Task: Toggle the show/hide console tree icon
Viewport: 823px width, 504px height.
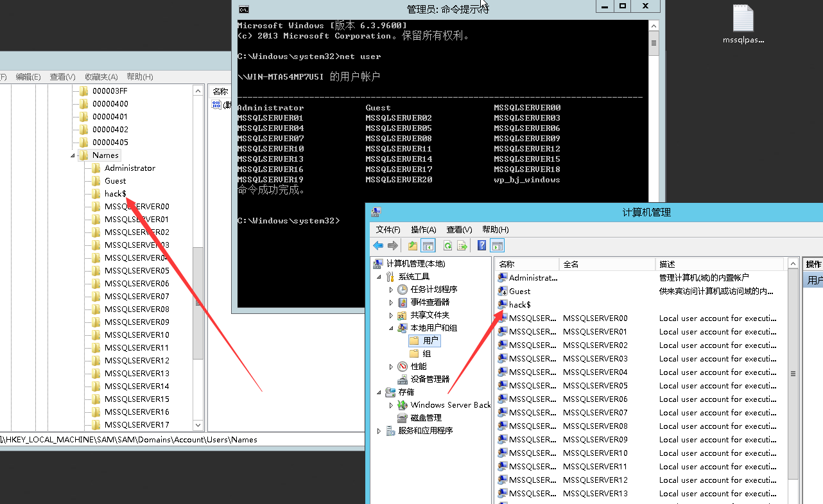Action: click(428, 245)
